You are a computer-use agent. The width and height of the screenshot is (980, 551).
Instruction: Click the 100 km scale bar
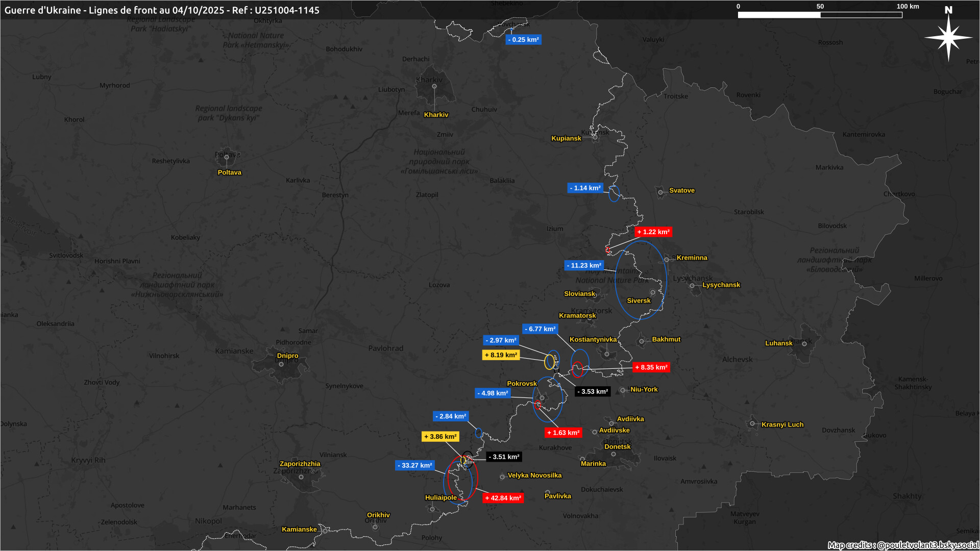coord(820,15)
